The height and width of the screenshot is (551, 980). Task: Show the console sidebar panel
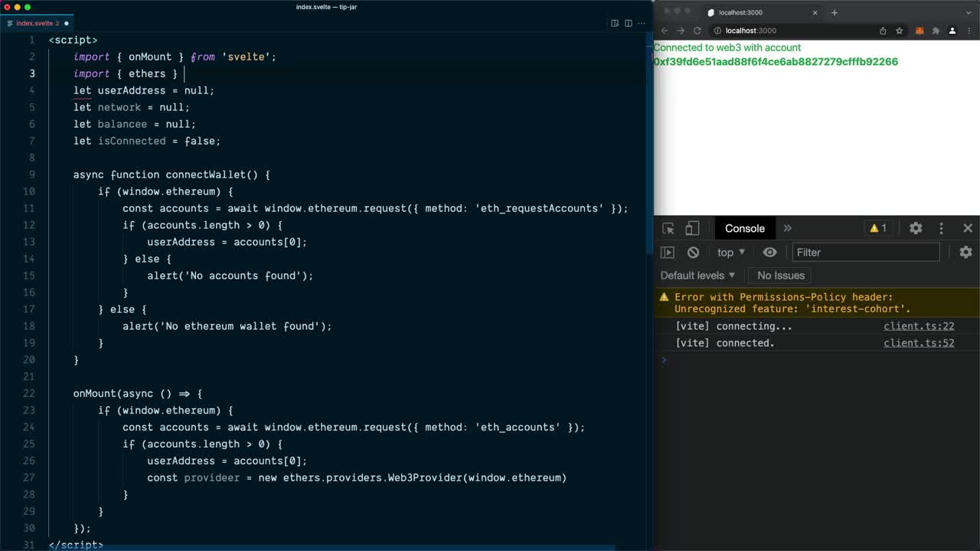click(x=668, y=253)
